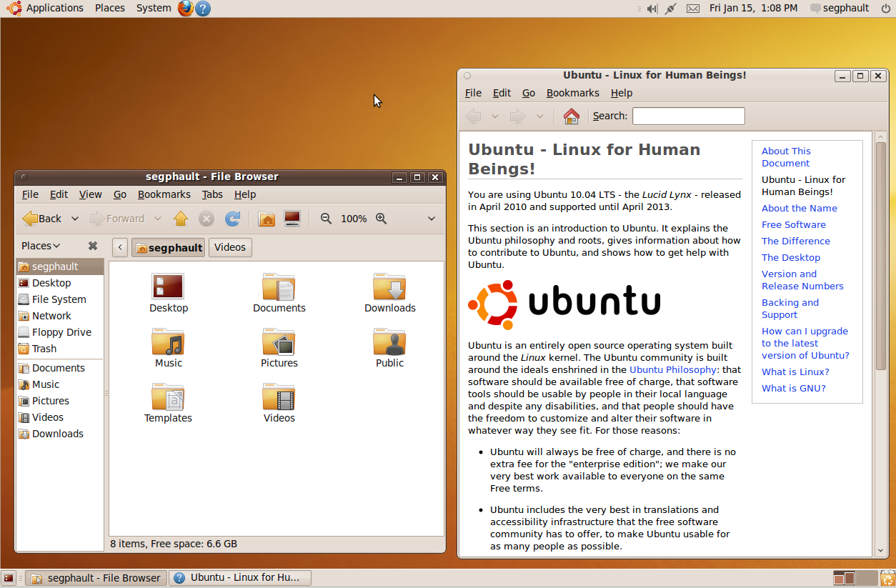
Task: Click the Up folder arrow in File Browser
Action: (x=181, y=219)
